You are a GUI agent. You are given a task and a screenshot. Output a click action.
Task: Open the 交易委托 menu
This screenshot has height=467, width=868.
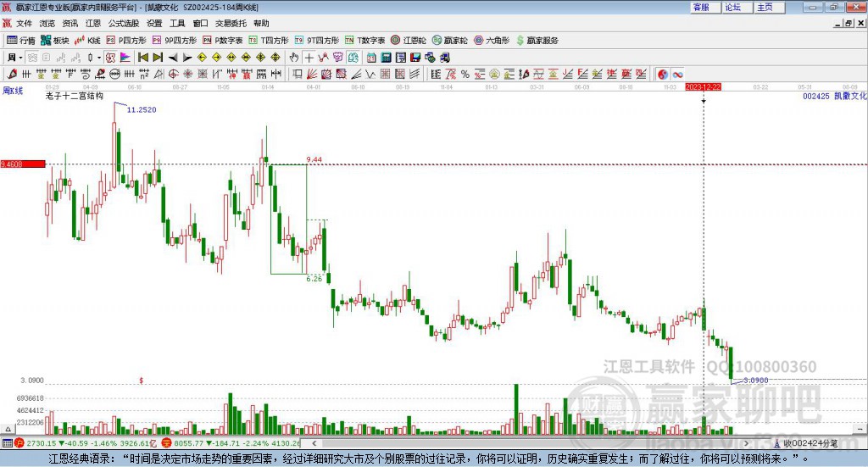click(231, 23)
